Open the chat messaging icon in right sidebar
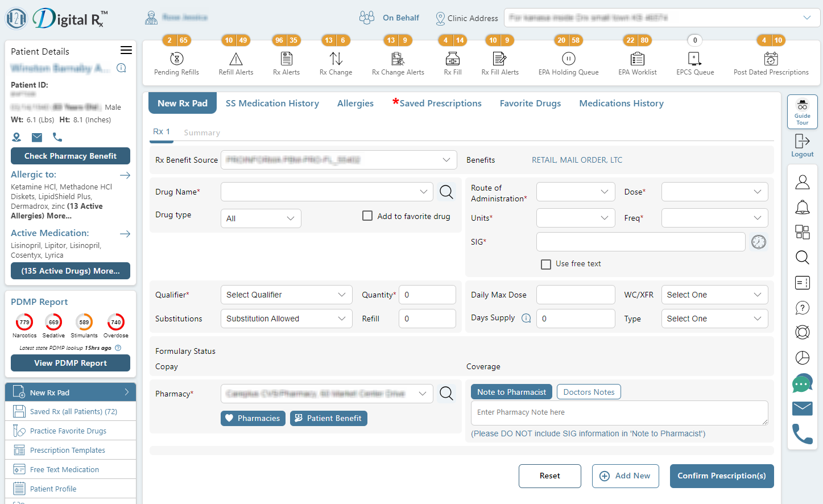 tap(802, 383)
